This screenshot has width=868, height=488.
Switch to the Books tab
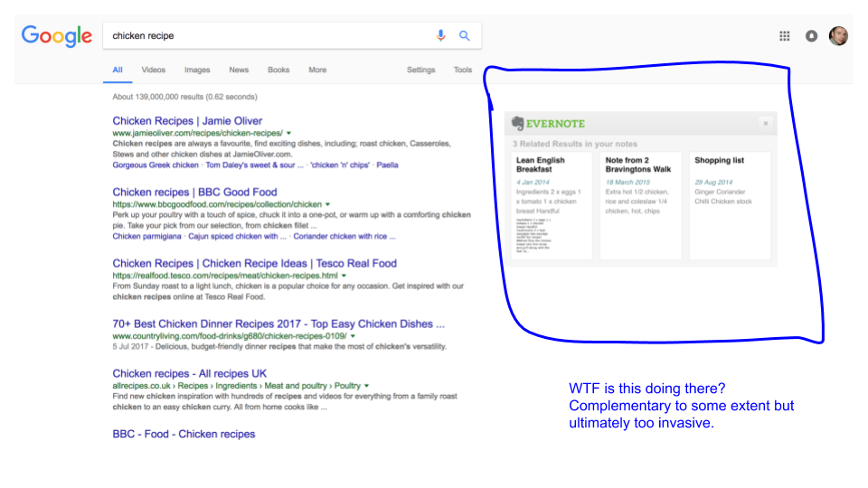278,70
